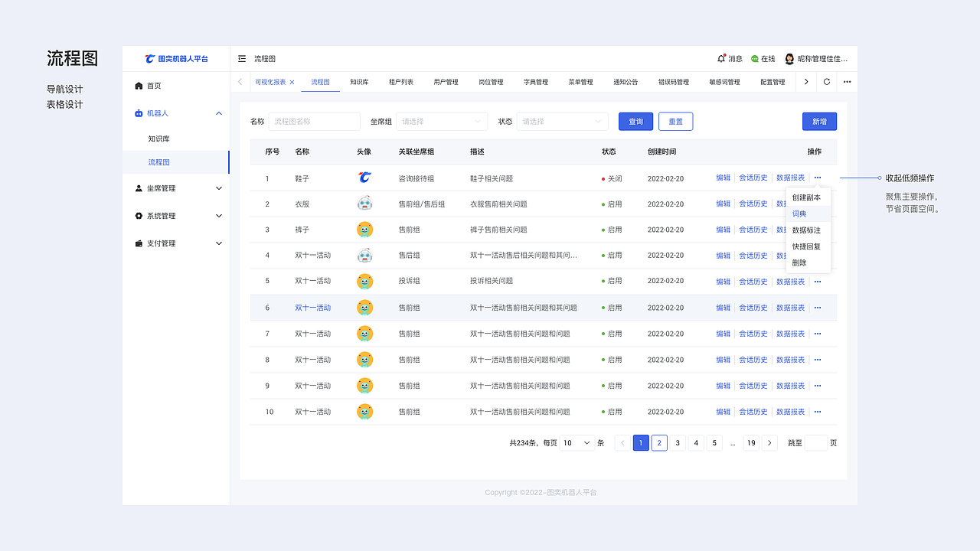The width and height of the screenshot is (980, 551).
Task: Focus the 流程图名称 name input field
Action: [x=315, y=121]
